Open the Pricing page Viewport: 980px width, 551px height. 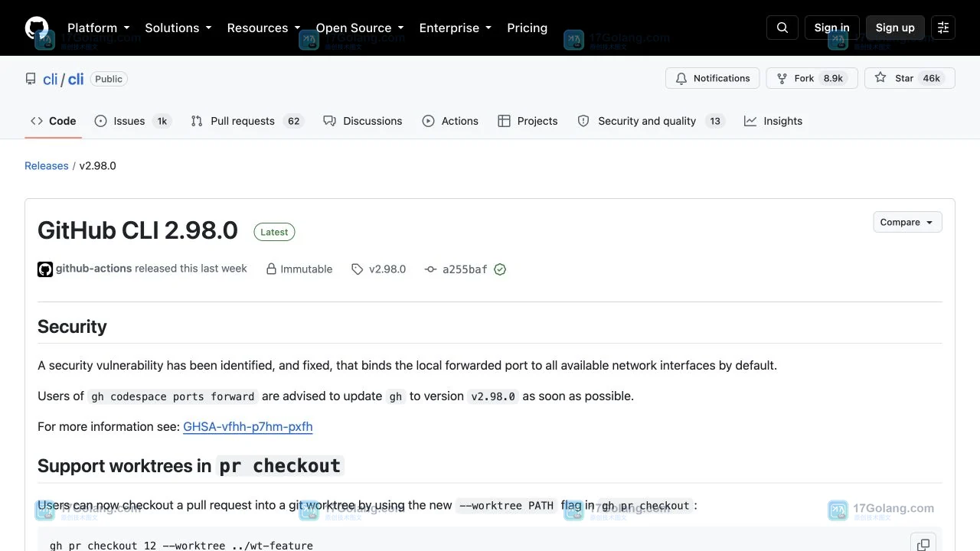[527, 28]
